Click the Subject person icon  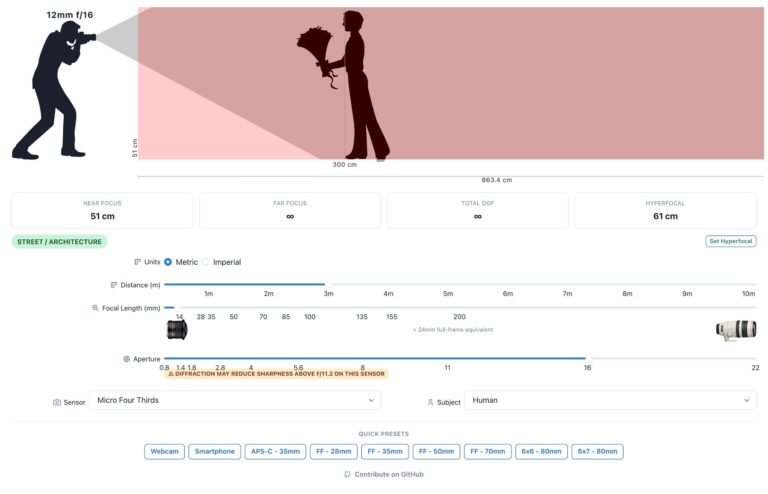click(430, 402)
